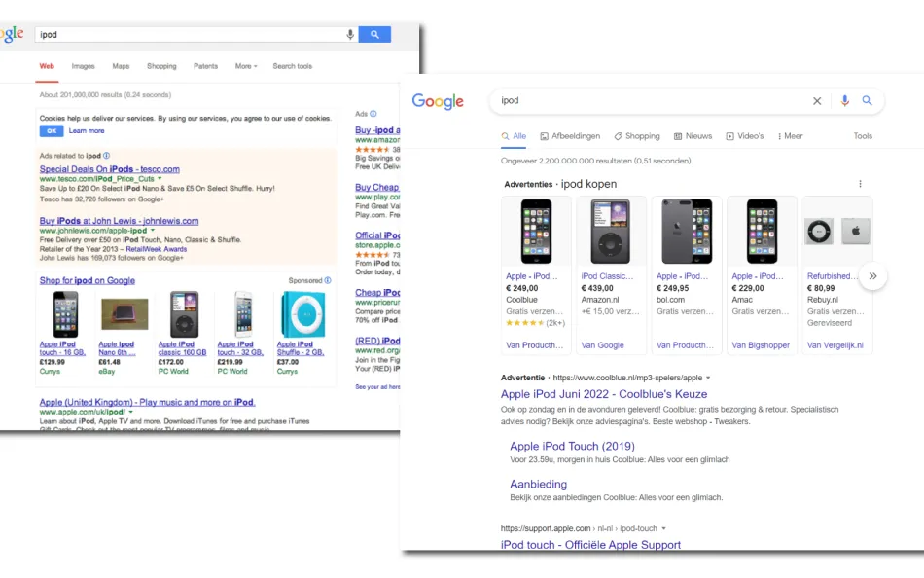Open the three-dot options icon above the ad carousel
This screenshot has width=924, height=578.
(859, 184)
